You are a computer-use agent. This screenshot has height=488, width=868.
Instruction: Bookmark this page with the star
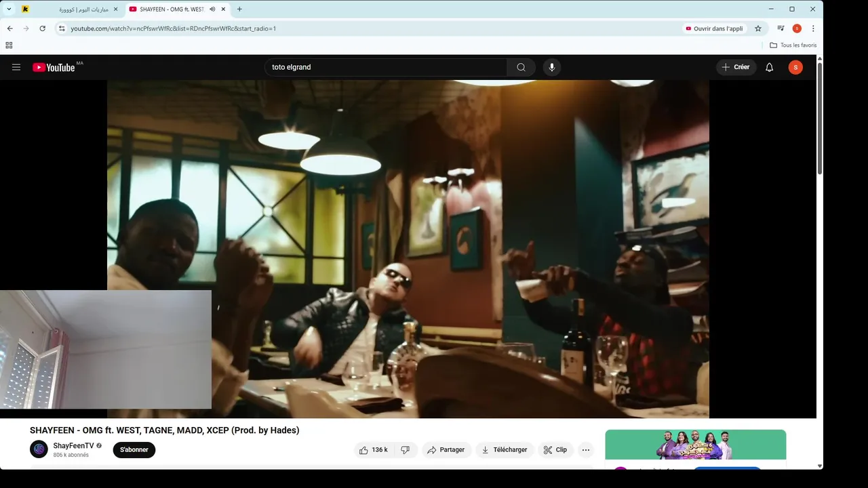(x=758, y=28)
